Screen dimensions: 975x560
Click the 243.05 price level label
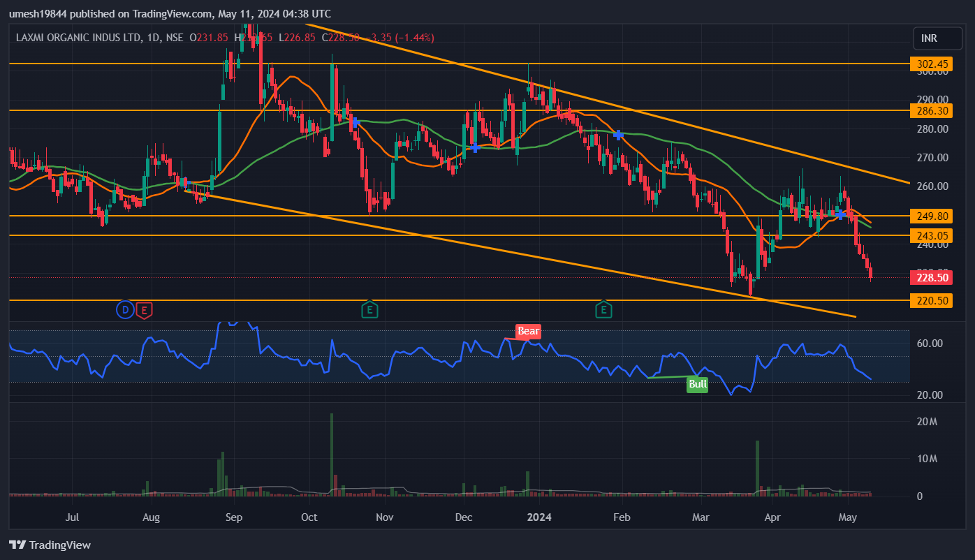tap(932, 235)
